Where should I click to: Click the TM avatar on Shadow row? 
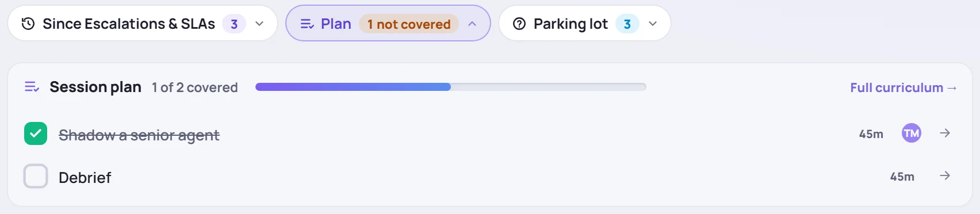[912, 133]
